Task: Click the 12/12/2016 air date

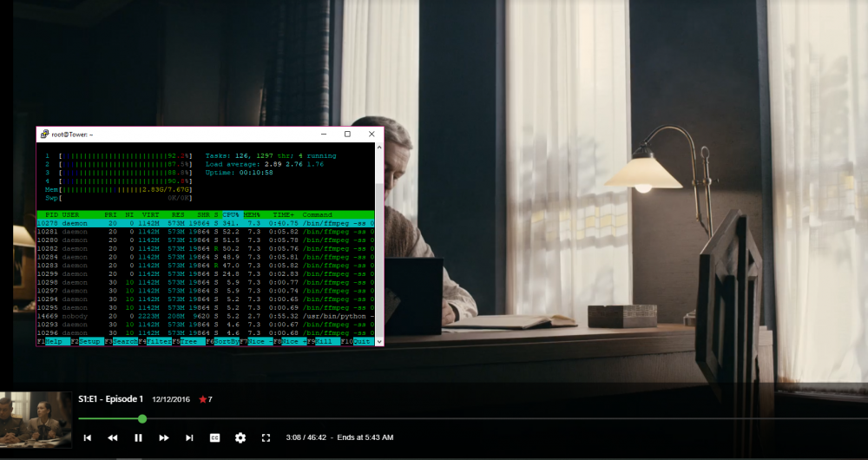Action: click(171, 399)
